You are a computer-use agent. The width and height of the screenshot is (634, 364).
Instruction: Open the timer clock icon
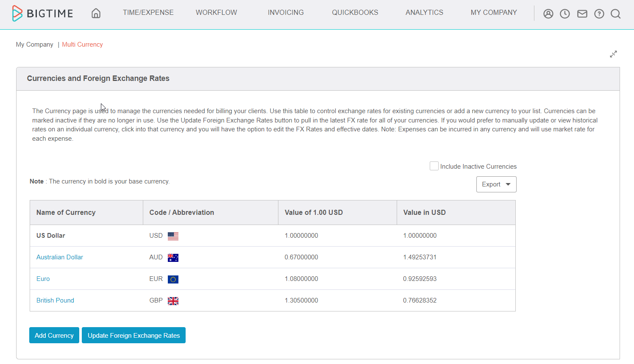tap(565, 14)
